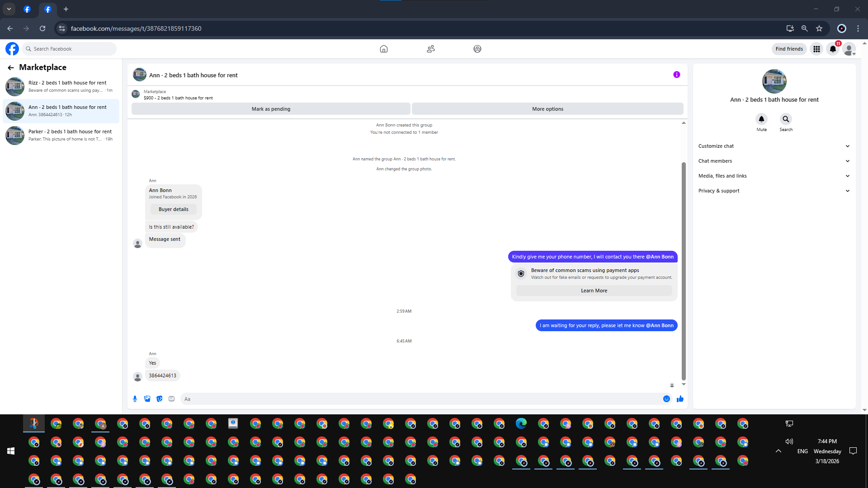Search within this conversation
868x488 pixels.
786,119
